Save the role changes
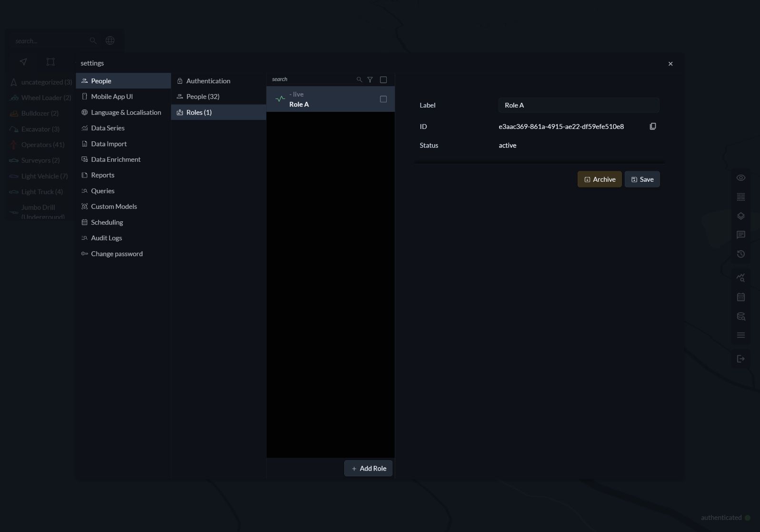 (x=642, y=179)
